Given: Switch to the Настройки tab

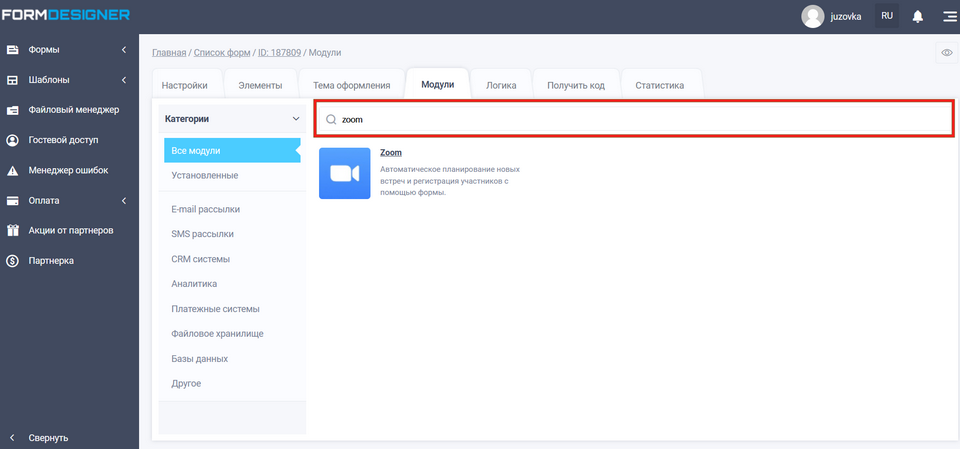Looking at the screenshot, I should pyautogui.click(x=184, y=85).
